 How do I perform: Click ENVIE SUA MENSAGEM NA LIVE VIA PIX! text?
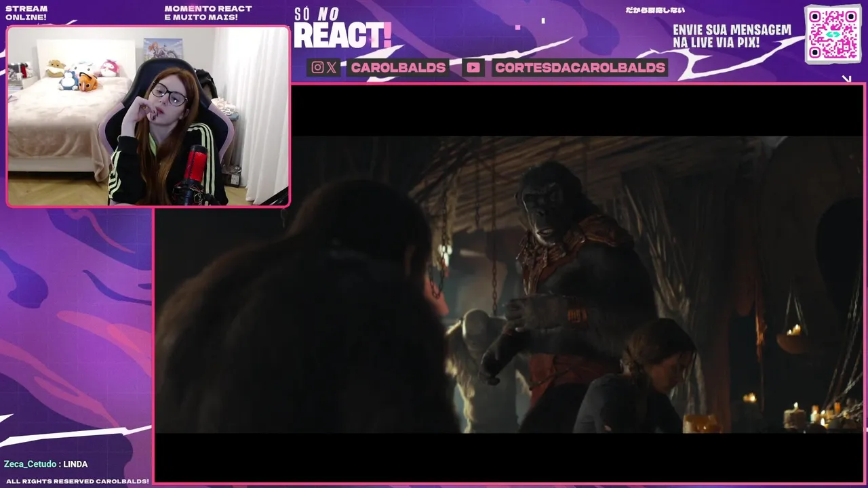pyautogui.click(x=732, y=37)
